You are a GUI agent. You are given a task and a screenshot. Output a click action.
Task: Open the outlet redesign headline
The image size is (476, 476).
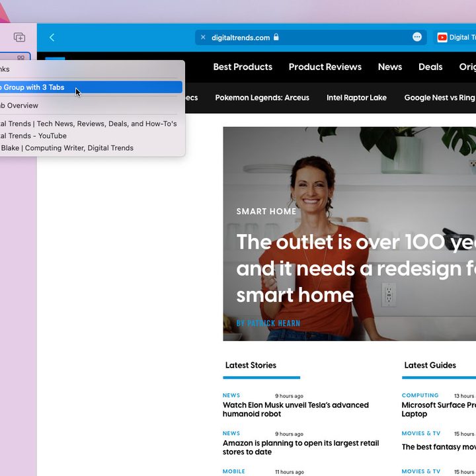[x=356, y=268]
